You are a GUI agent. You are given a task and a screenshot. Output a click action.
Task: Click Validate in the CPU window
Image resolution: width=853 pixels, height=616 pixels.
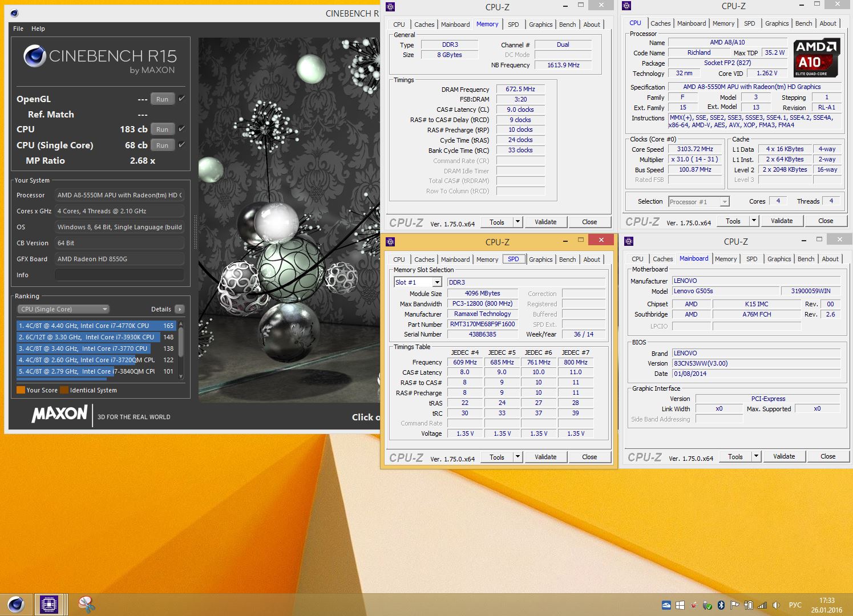click(x=782, y=221)
